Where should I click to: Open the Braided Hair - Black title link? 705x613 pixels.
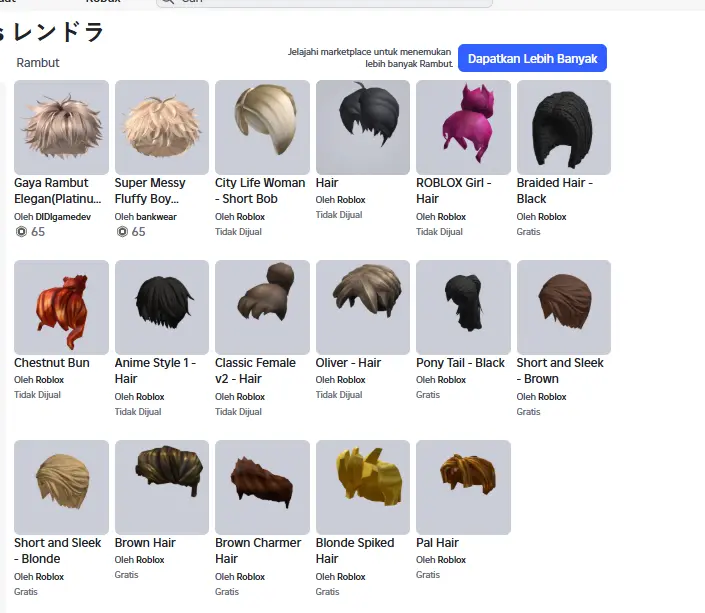point(554,191)
